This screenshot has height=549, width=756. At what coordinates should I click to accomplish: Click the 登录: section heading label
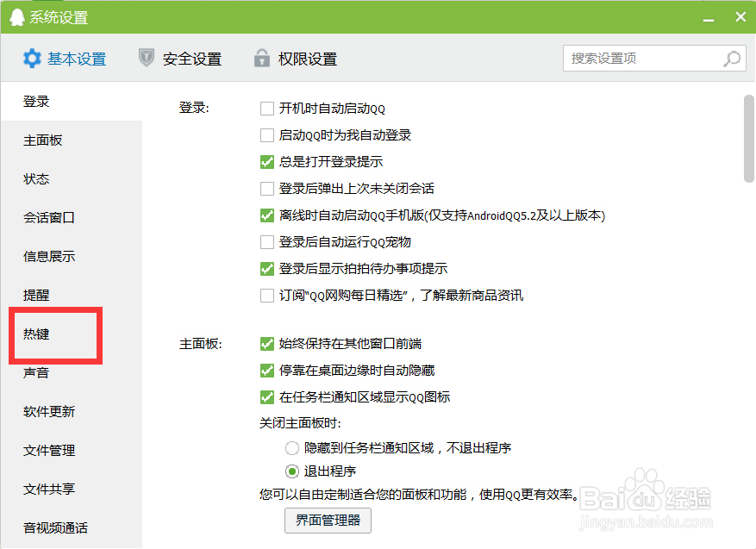[x=194, y=108]
